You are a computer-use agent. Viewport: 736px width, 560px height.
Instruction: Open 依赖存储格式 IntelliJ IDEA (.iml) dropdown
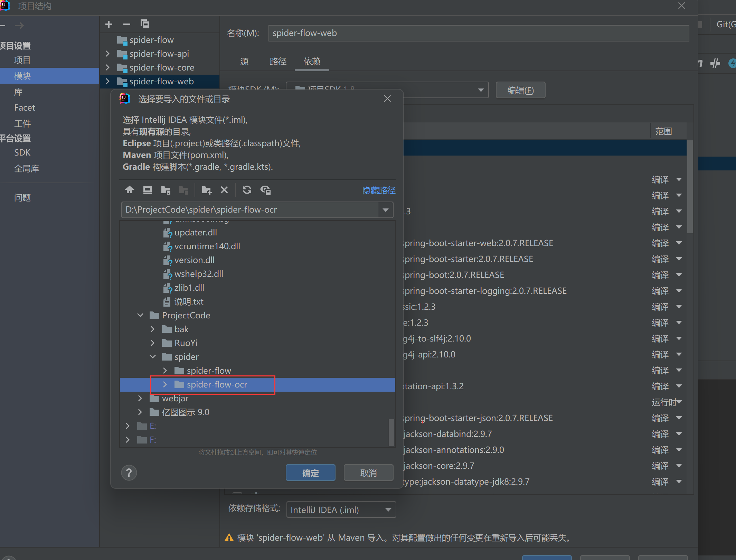pyautogui.click(x=341, y=510)
